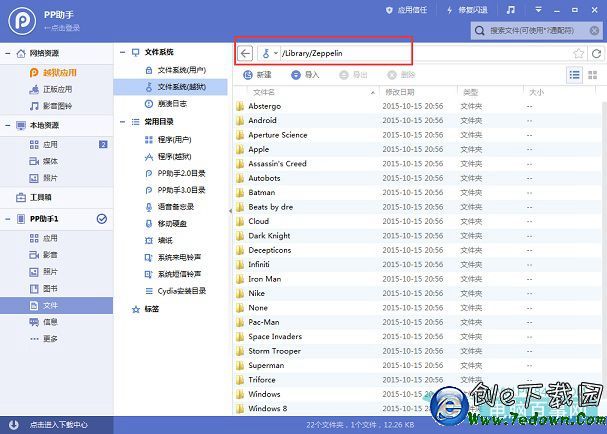
Task: Refresh the folder listing
Action: (x=596, y=53)
